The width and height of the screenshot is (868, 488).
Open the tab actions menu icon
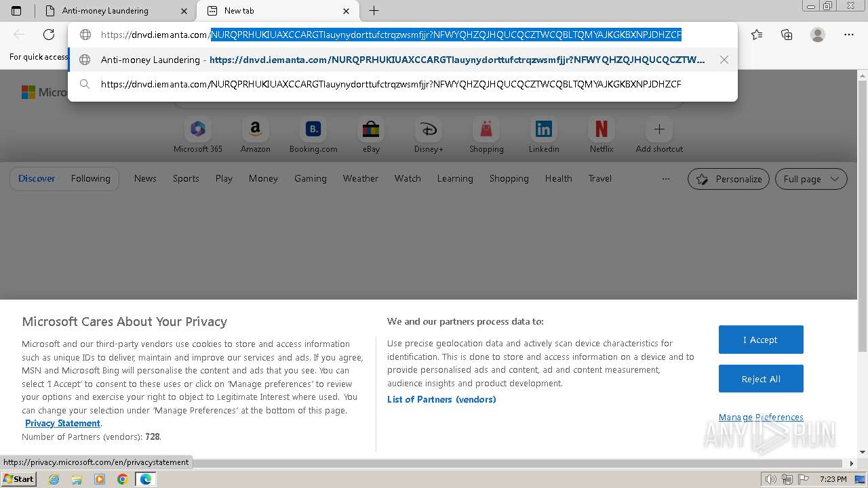click(16, 11)
